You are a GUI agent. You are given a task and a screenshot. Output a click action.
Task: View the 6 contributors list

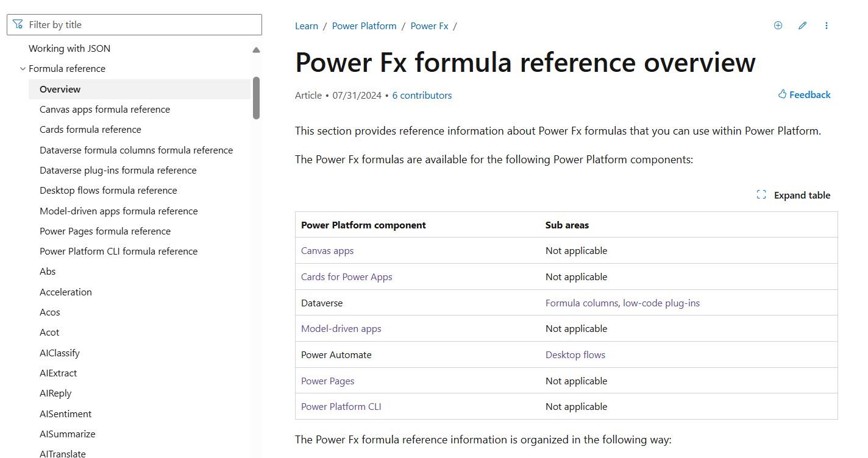coord(422,95)
